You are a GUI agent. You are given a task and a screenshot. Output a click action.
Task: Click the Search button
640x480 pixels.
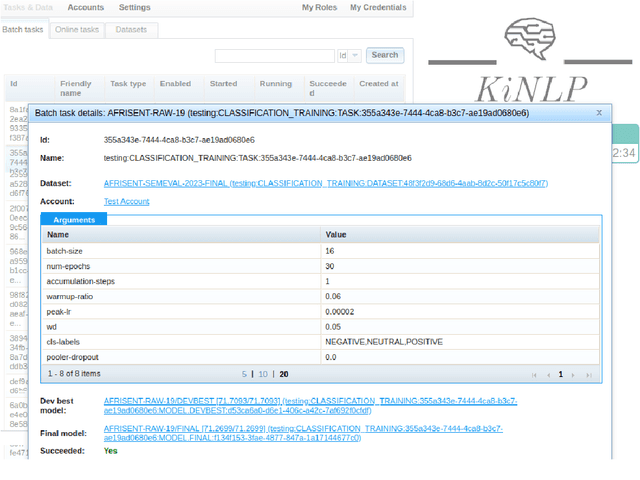pos(385,55)
